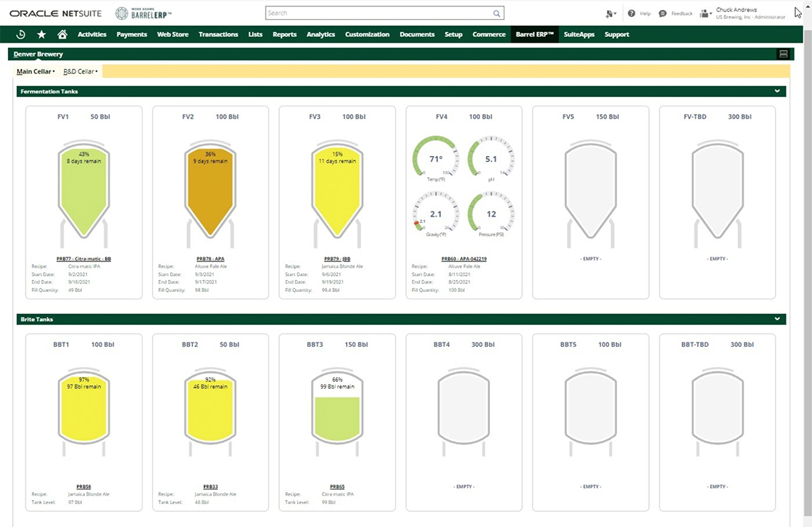812x527 pixels.
Task: Switch to the R&D Cellar tab
Action: [79, 71]
